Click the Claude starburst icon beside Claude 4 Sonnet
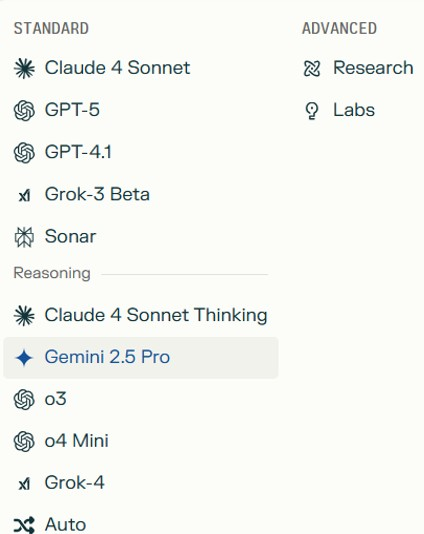 click(24, 68)
